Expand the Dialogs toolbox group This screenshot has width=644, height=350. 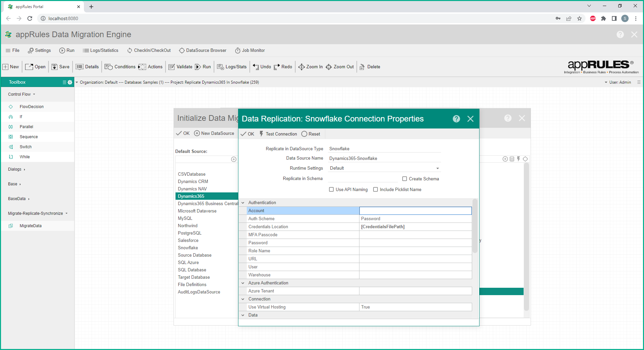click(17, 169)
